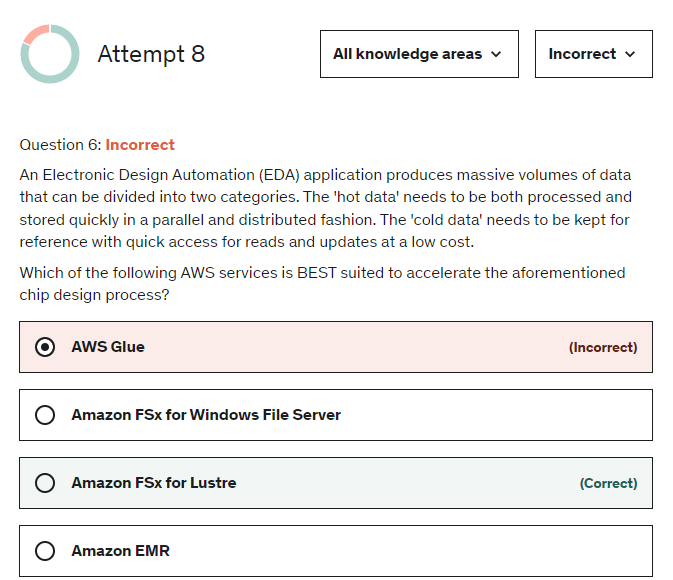Viewport: 673px width, 580px height.
Task: Click the chevron in the All knowledge areas filter
Action: (x=496, y=54)
